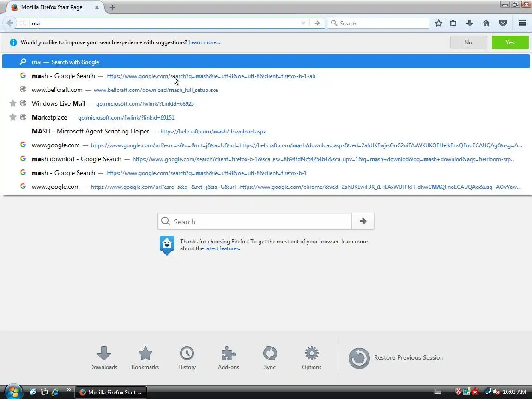The image size is (532, 399).
Task: Open Options from start page
Action: (311, 358)
